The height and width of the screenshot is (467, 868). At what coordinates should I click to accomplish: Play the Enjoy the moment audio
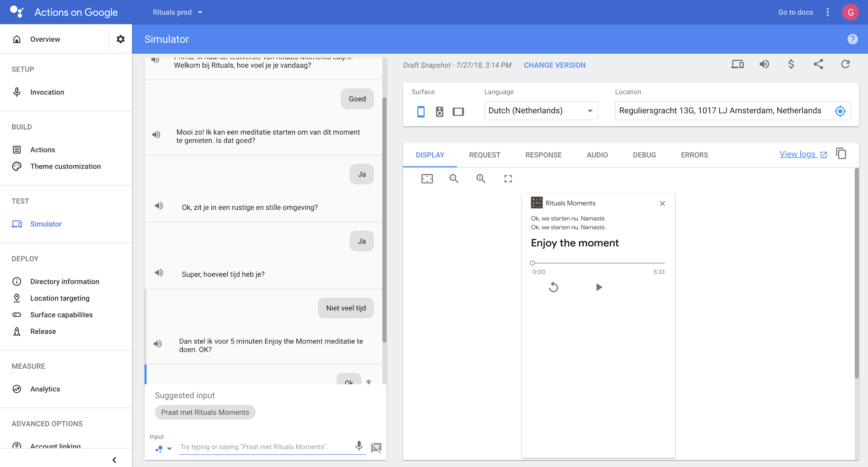coord(599,287)
